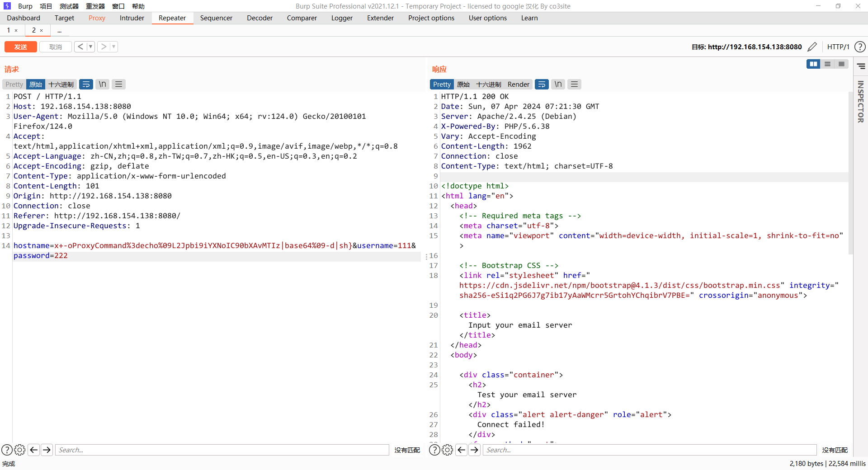The height and width of the screenshot is (470, 868).
Task: Select response Pretty view
Action: tap(442, 85)
